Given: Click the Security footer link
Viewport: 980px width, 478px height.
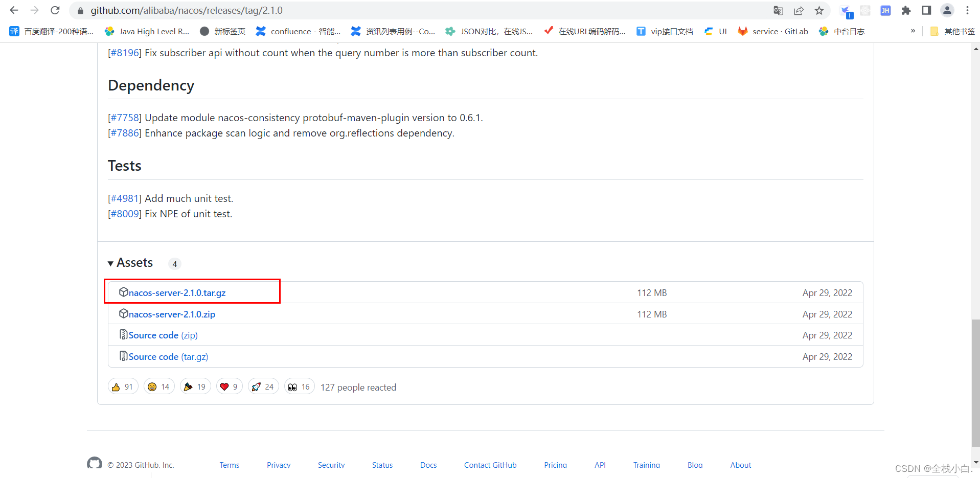Looking at the screenshot, I should pyautogui.click(x=331, y=465).
